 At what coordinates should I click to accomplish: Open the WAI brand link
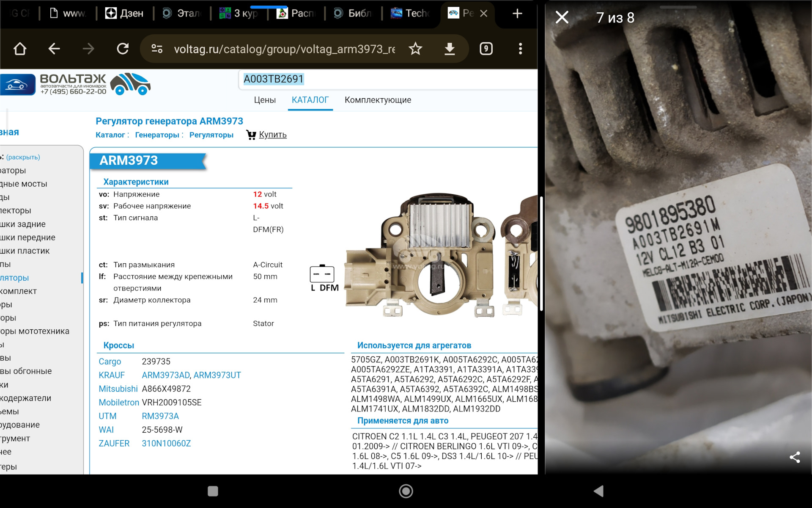106,430
